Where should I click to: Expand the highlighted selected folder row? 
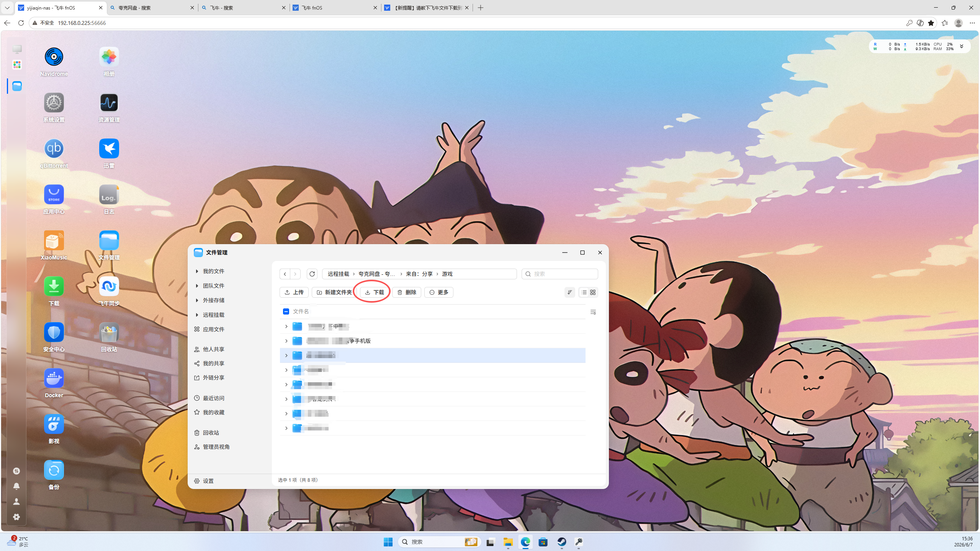coord(286,355)
